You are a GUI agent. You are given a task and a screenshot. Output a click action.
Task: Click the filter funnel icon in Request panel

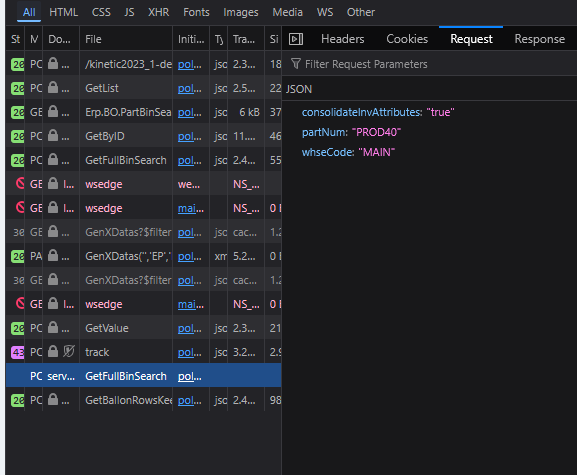click(295, 64)
